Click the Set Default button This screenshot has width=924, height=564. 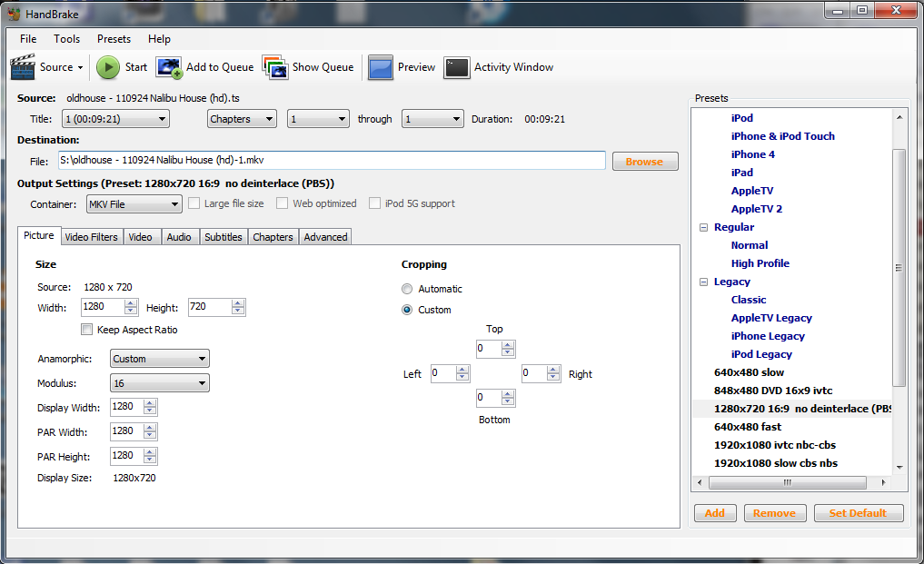(858, 513)
